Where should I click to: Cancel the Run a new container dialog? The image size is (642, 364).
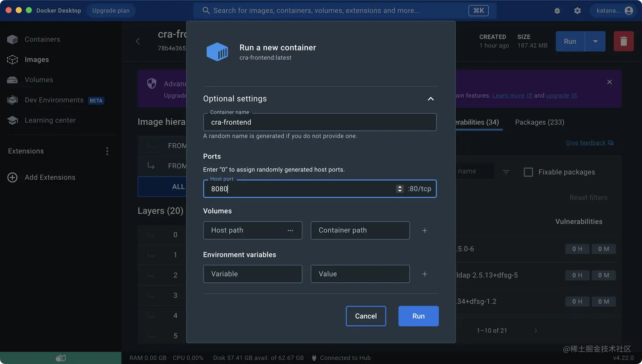coord(366,316)
